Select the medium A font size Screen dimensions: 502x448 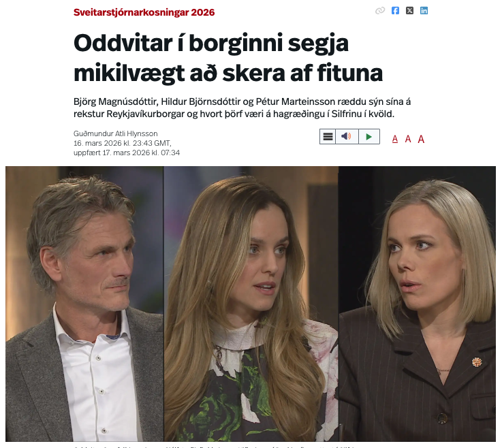pyautogui.click(x=408, y=139)
